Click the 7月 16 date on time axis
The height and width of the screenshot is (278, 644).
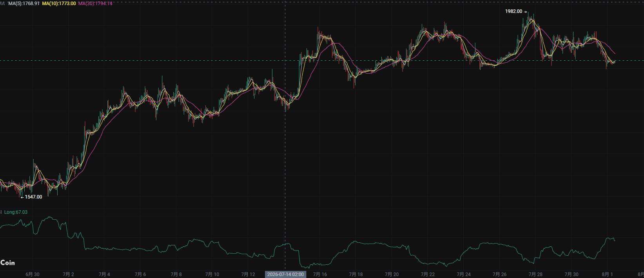tap(320, 274)
